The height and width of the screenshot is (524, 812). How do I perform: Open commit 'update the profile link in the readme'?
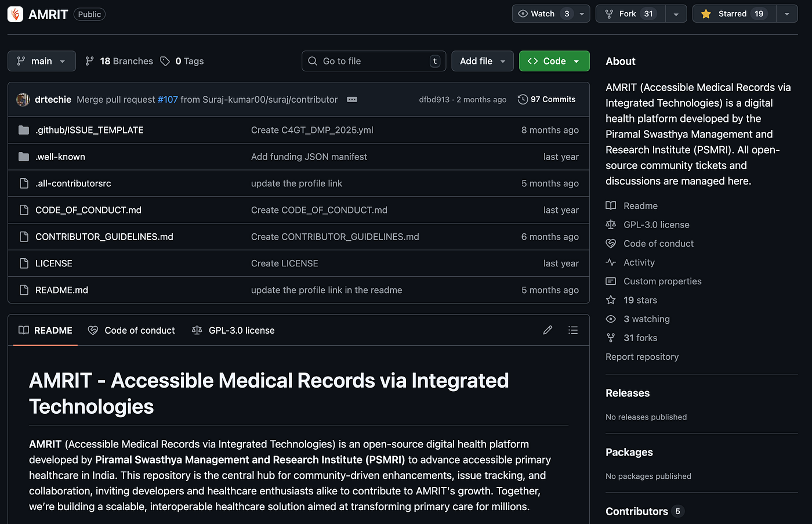click(x=327, y=290)
